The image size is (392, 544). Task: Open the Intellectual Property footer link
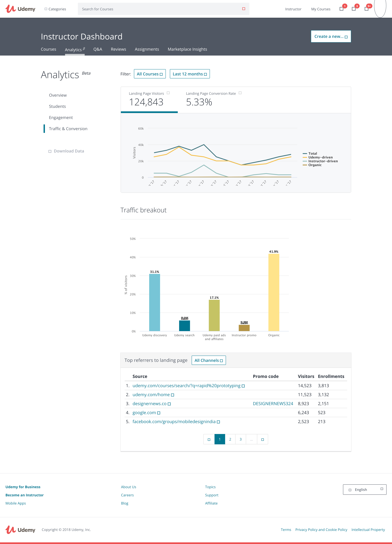point(368,530)
